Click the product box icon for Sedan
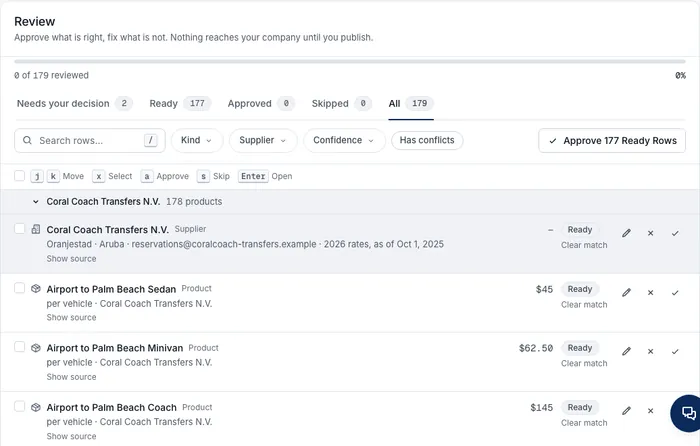The image size is (700, 446). [36, 289]
